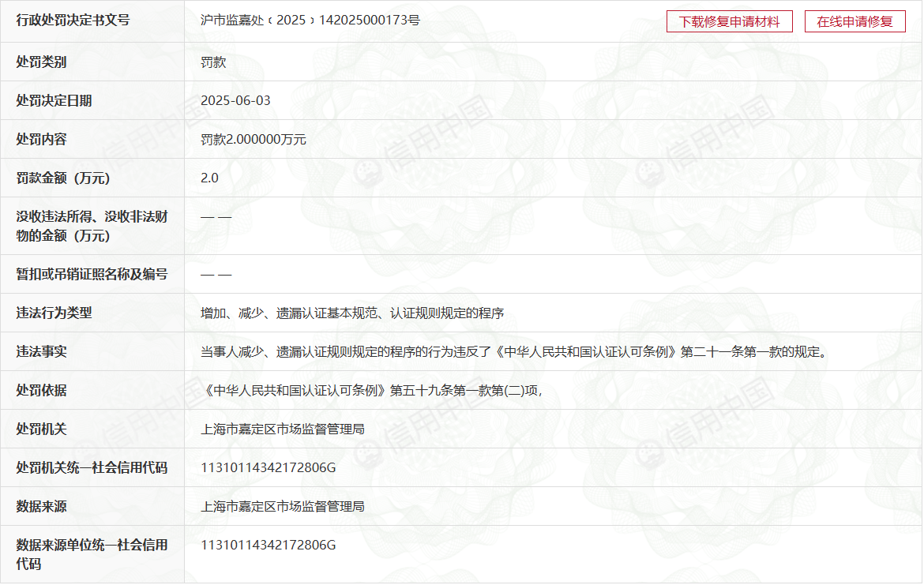This screenshot has height=585, width=924.
Task: Click the 行政处罚决定书文号 row label
Action: [x=73, y=21]
